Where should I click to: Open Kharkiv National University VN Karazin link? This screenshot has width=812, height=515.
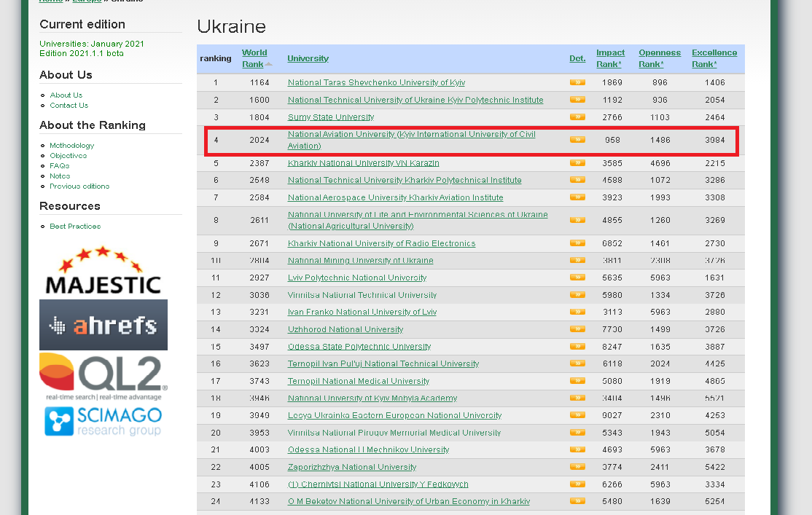click(364, 163)
